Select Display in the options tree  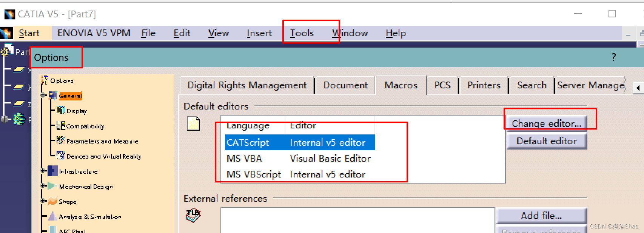77,111
